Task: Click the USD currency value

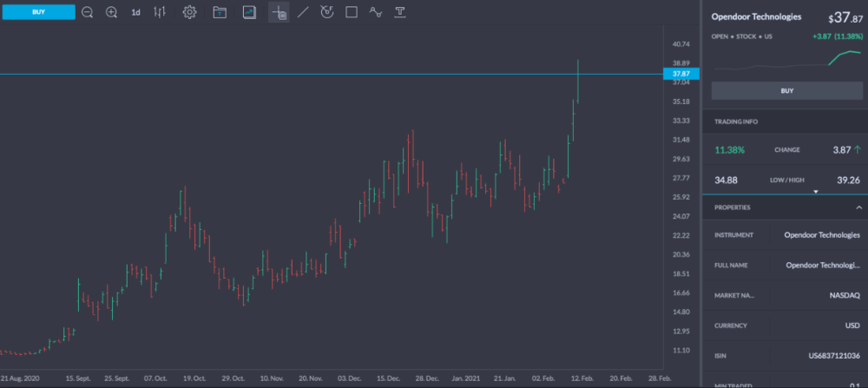Action: coord(852,326)
